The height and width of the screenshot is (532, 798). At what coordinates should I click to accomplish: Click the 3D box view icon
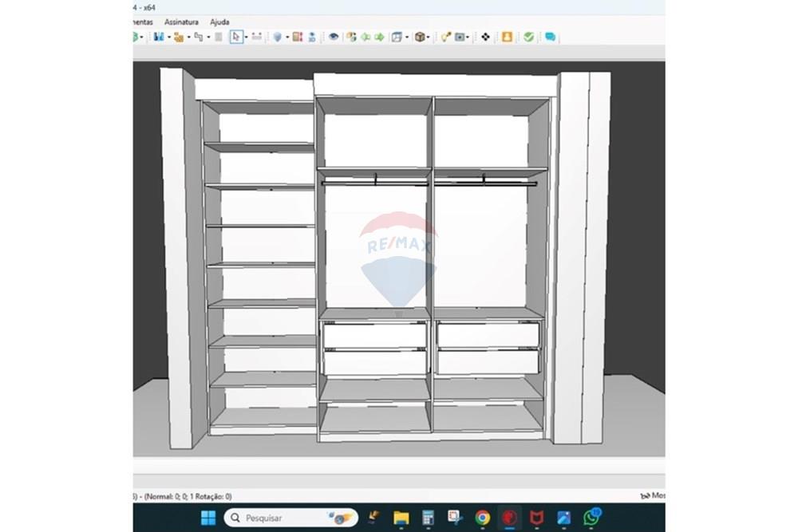pyautogui.click(x=419, y=37)
